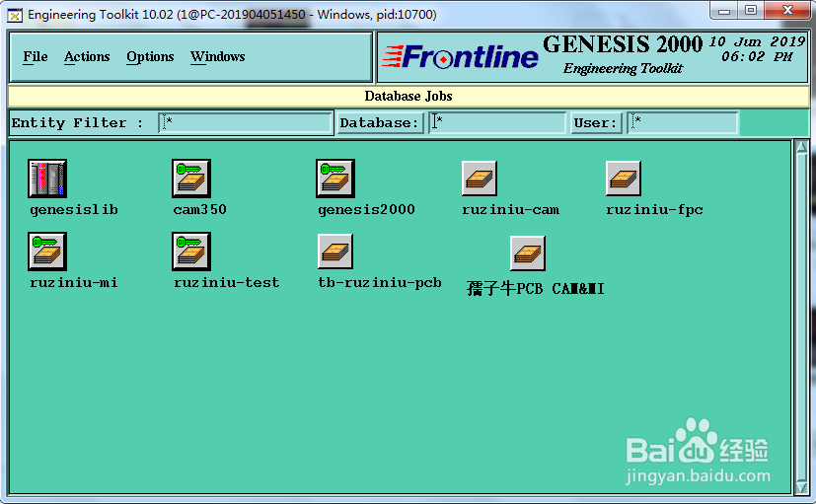This screenshot has height=504, width=816.
Task: Open the File menu
Action: tap(36, 56)
